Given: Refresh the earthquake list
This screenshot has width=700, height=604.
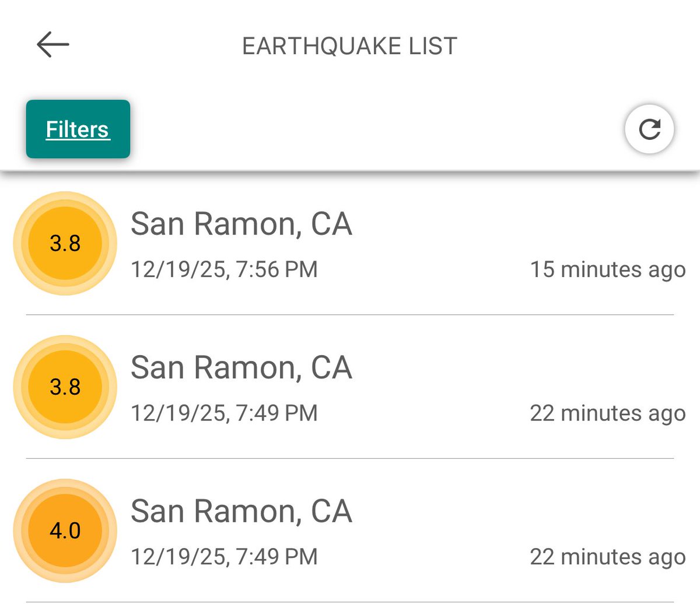Looking at the screenshot, I should [x=649, y=129].
